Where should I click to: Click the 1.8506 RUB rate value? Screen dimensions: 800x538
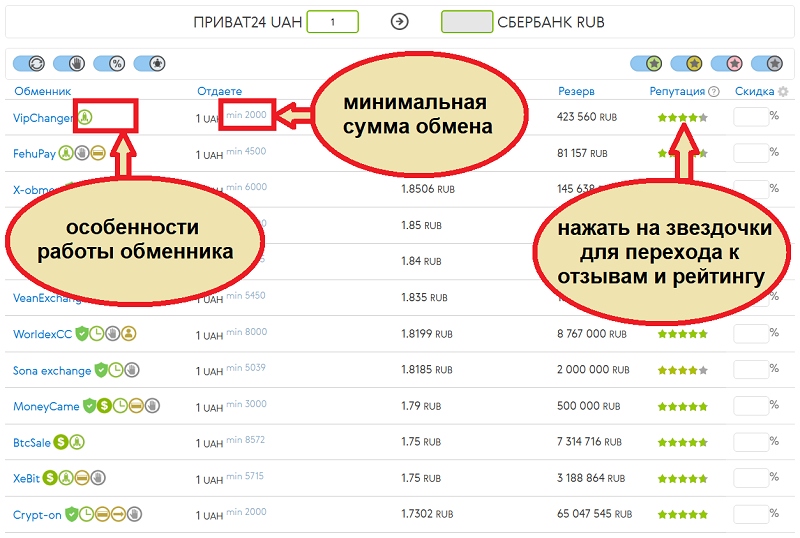(x=428, y=189)
